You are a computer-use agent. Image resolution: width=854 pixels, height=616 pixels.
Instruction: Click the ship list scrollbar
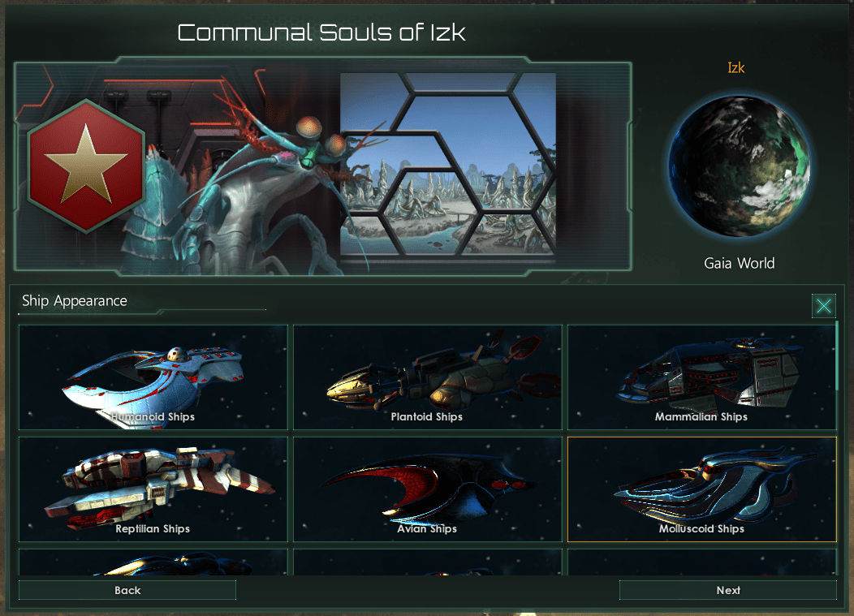(x=838, y=355)
